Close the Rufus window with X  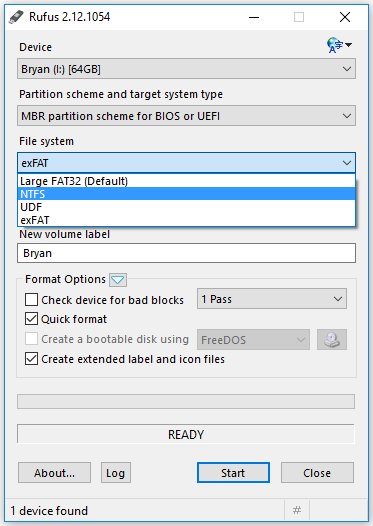(x=345, y=17)
